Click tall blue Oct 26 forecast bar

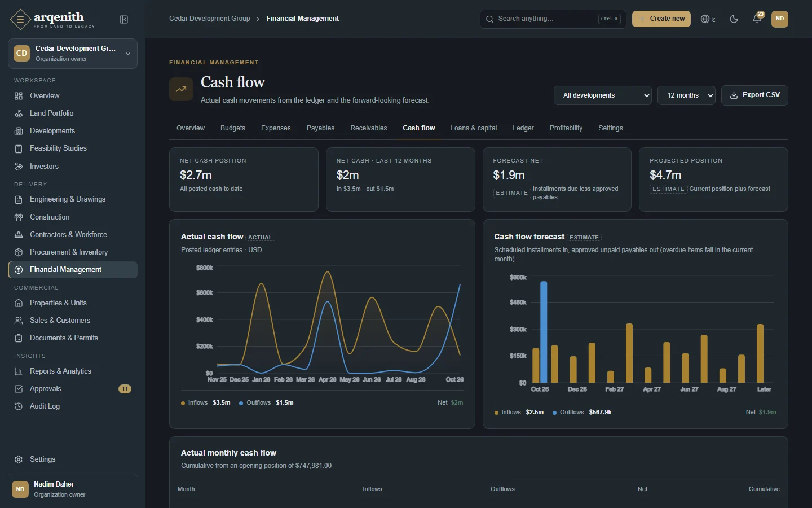point(544,332)
